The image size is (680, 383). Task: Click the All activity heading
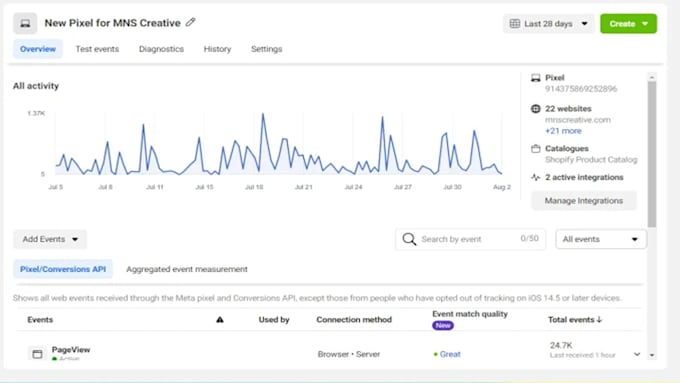pyautogui.click(x=36, y=86)
